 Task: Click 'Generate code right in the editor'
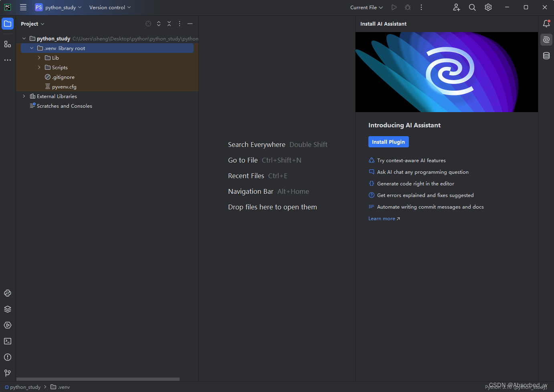tap(416, 183)
